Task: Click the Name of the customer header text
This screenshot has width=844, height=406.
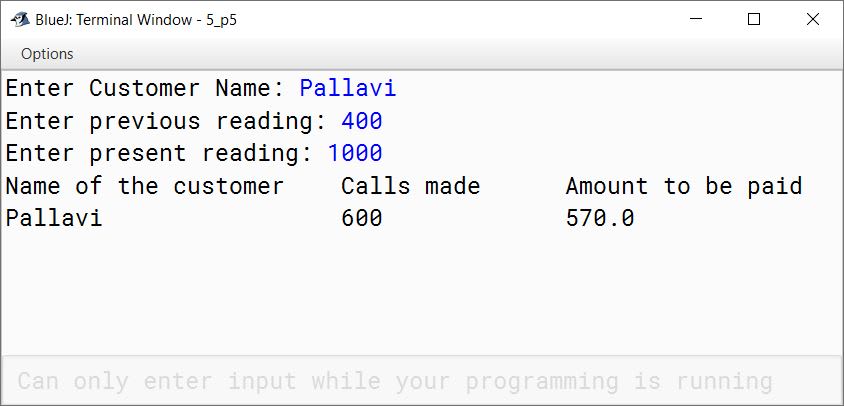Action: click(144, 186)
